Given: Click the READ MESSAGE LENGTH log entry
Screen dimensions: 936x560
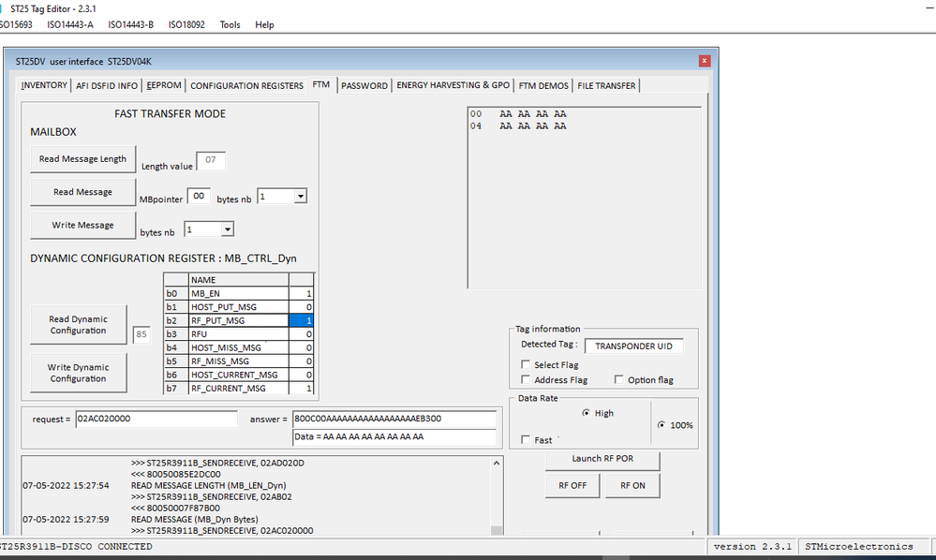Looking at the screenshot, I should [x=208, y=485].
